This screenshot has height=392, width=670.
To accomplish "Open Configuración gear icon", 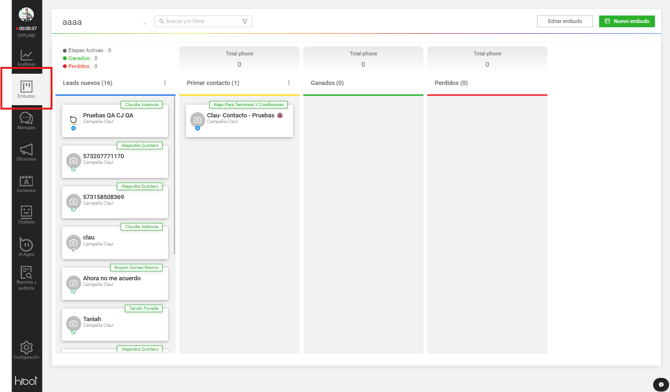I will [26, 350].
